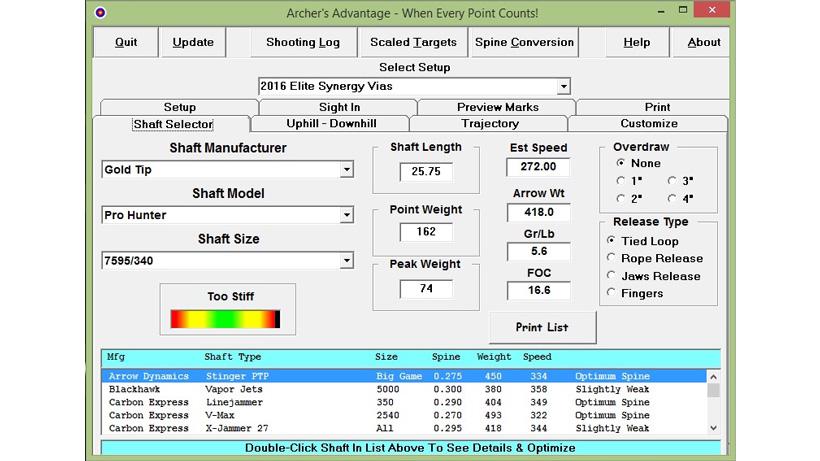Image resolution: width=820 pixels, height=461 pixels.
Task: Click the Peak Weight input field
Action: click(426, 289)
